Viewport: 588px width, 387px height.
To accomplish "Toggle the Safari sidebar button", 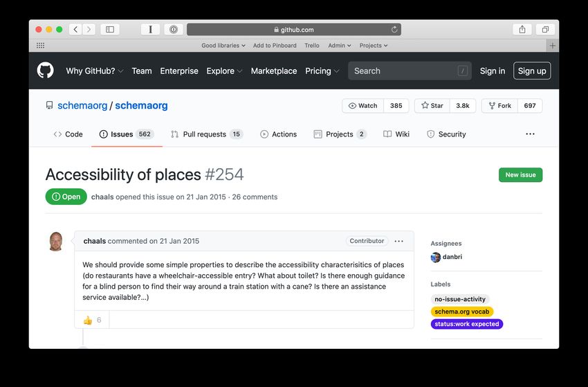I will (110, 29).
